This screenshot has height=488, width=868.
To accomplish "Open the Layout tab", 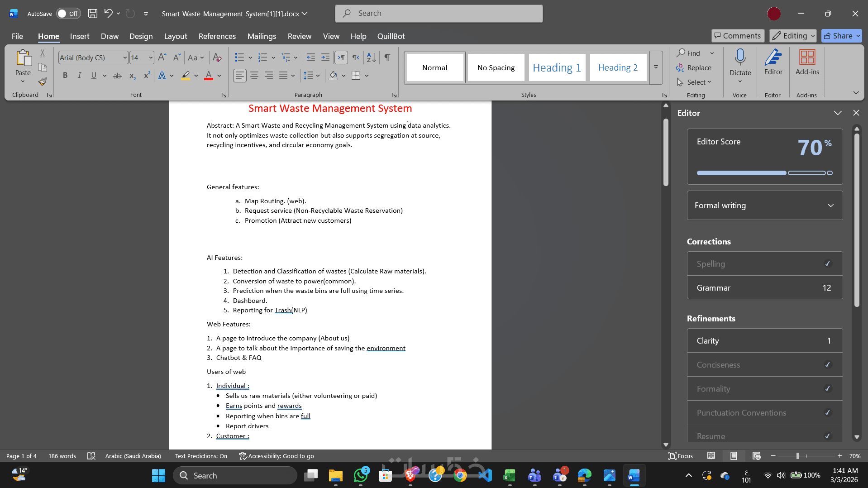I will tap(176, 36).
